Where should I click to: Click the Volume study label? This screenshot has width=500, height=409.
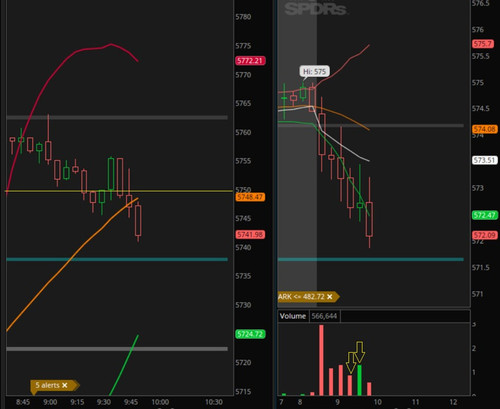pos(293,316)
